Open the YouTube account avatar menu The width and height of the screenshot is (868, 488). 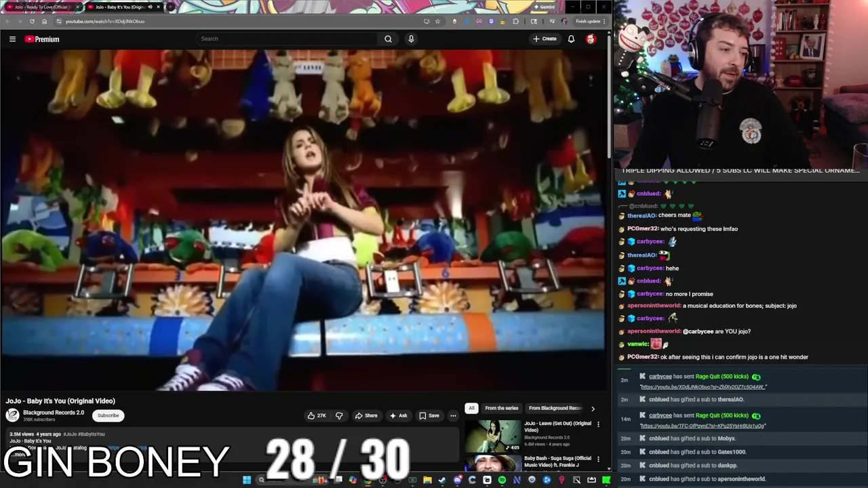click(591, 39)
